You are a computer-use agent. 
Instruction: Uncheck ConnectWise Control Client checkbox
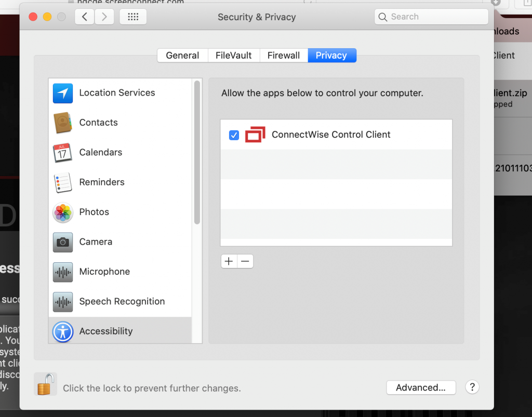coord(234,135)
